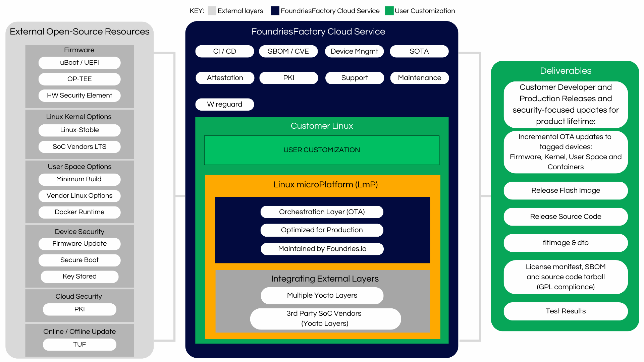Enable the Firmware Update option

pos(79,244)
